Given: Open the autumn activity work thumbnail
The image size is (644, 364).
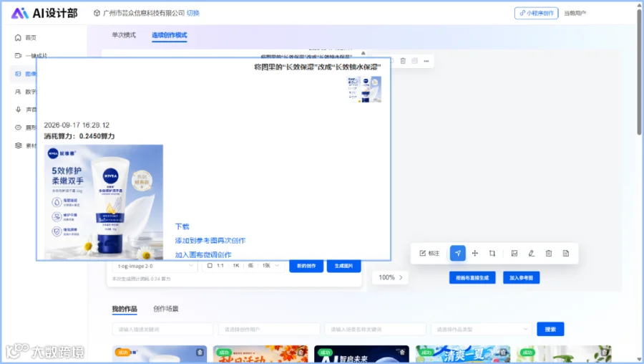Looking at the screenshot, I should pos(260,354).
